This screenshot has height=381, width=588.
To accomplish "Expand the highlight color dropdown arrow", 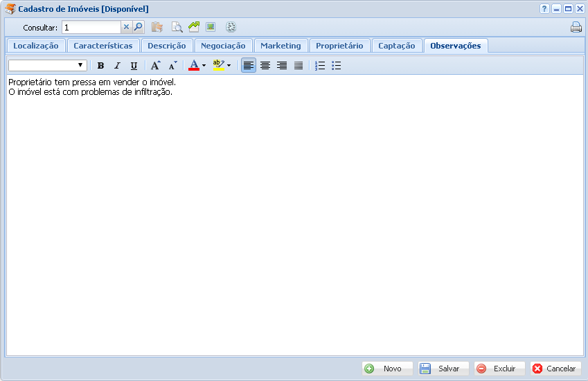I will point(229,66).
